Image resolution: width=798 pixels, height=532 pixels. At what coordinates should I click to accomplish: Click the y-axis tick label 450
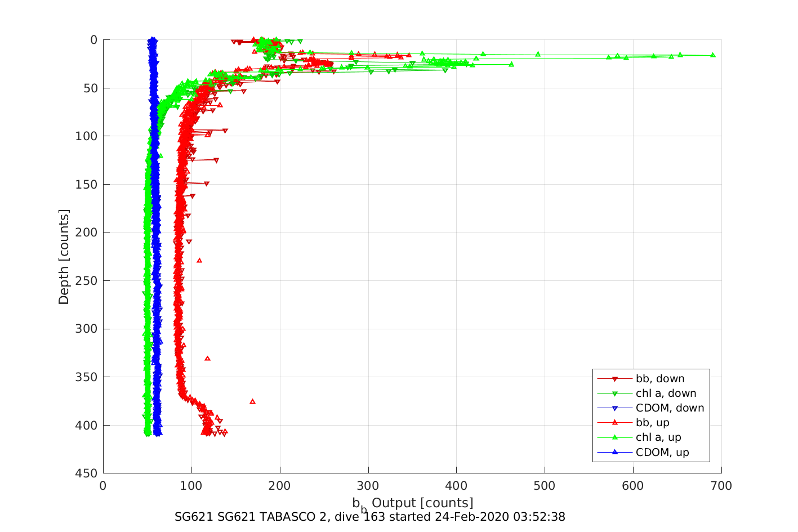click(86, 473)
